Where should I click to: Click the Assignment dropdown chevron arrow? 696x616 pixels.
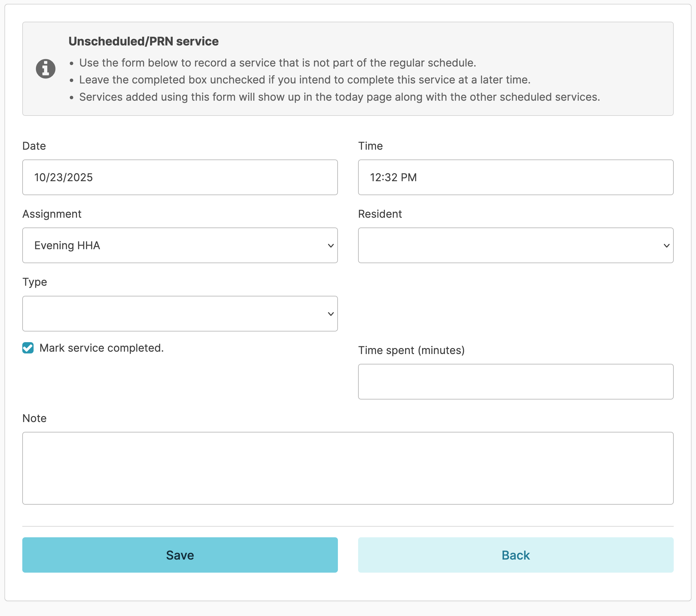pos(330,246)
